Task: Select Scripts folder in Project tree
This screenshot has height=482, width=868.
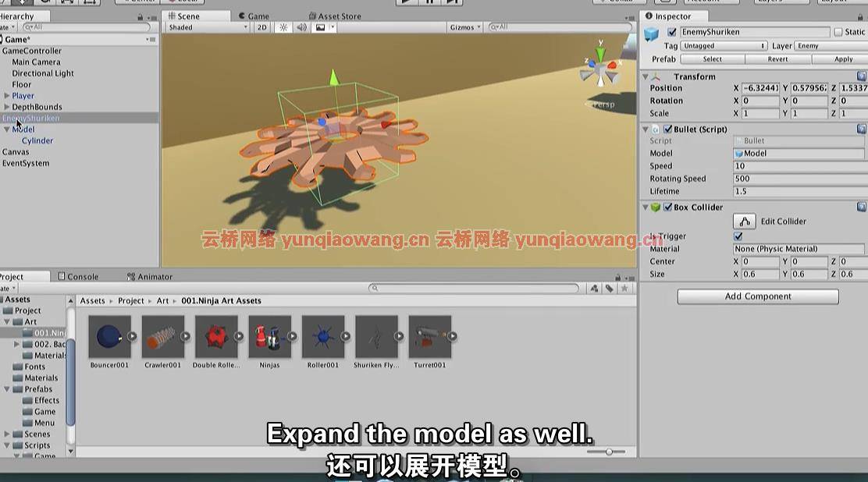Action: click(x=37, y=445)
